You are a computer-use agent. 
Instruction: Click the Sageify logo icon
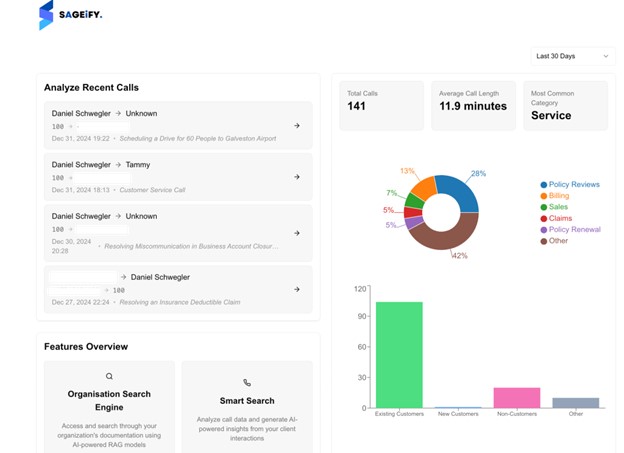click(x=46, y=15)
